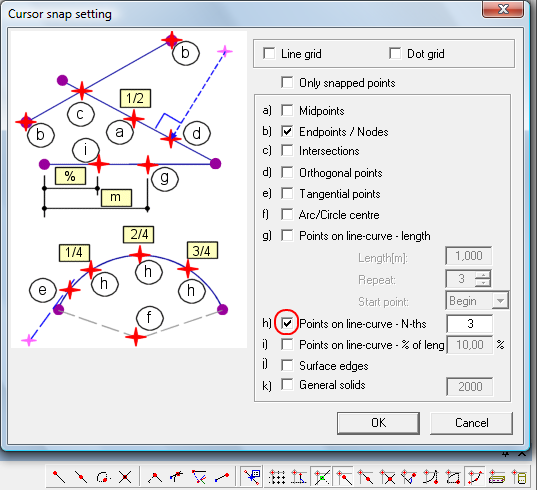Click the OK button
The width and height of the screenshot is (537, 490).
pos(378,423)
